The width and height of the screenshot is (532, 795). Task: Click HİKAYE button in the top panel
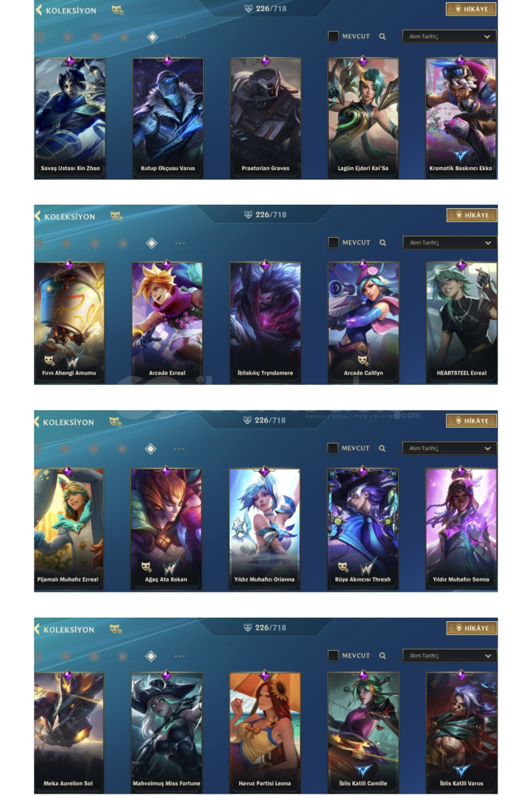pyautogui.click(x=471, y=9)
